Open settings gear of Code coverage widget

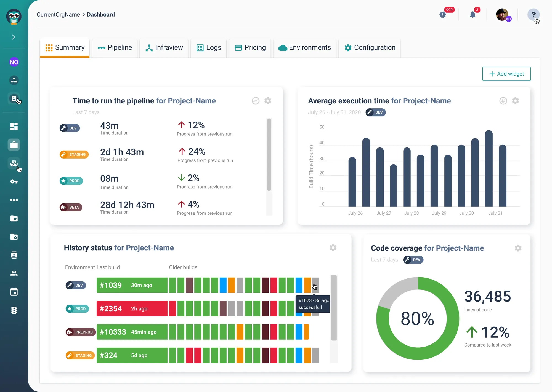coord(518,248)
